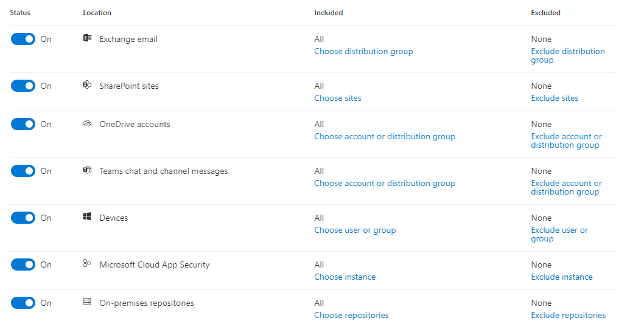Click the Choose sites link
The height and width of the screenshot is (332, 644).
pos(338,99)
